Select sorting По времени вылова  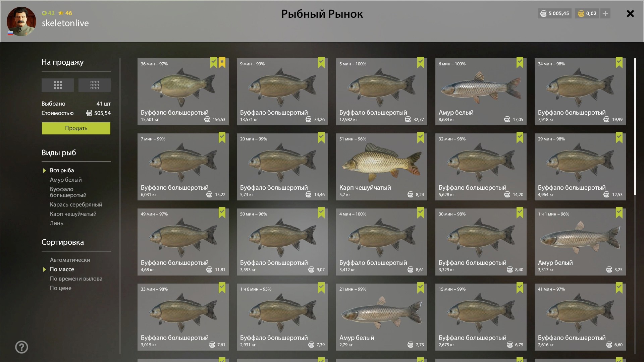[x=76, y=279]
